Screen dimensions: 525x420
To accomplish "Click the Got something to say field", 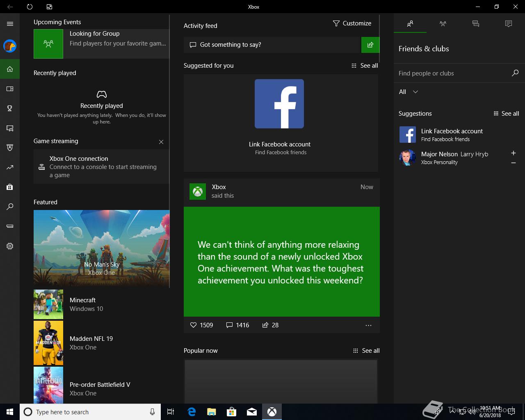I will point(272,45).
